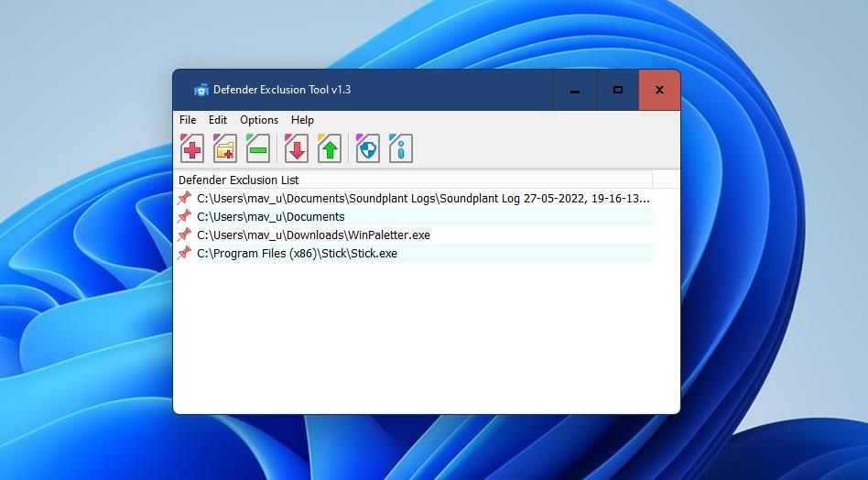Screen dimensions: 868x480
Task: Select the C:\Users\mav_u\Documents entry
Action: [414, 216]
